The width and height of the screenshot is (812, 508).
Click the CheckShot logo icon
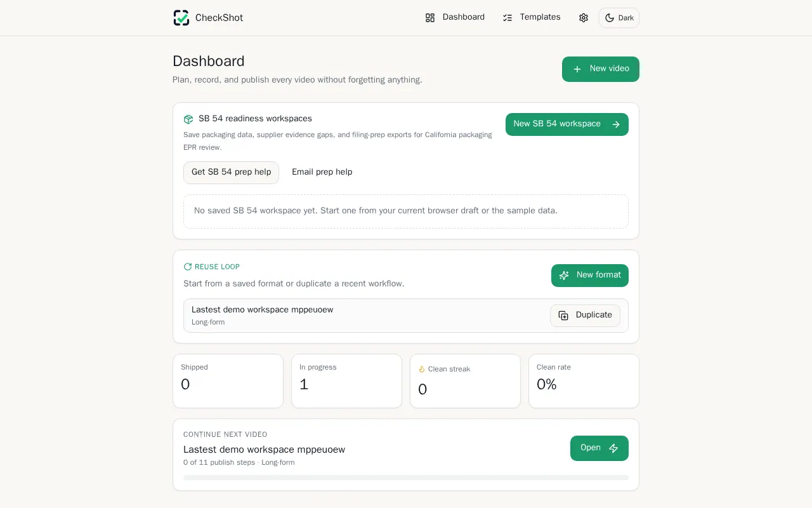pyautogui.click(x=181, y=18)
